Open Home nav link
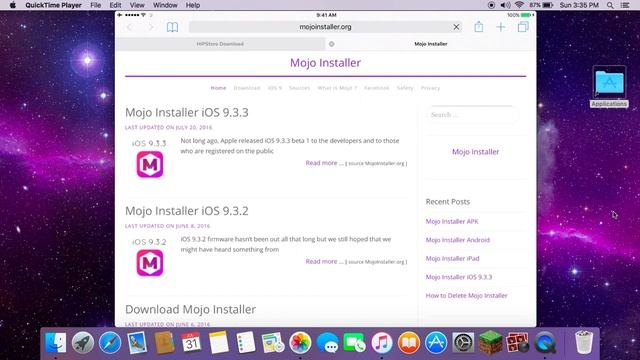This screenshot has width=640, height=360. click(218, 88)
